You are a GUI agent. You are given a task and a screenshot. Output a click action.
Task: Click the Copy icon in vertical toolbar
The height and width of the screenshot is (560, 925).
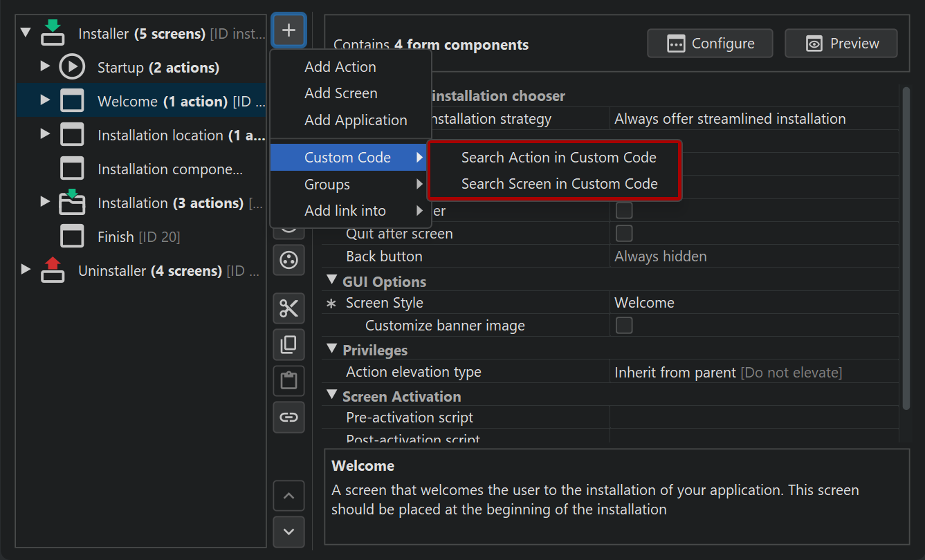(289, 345)
